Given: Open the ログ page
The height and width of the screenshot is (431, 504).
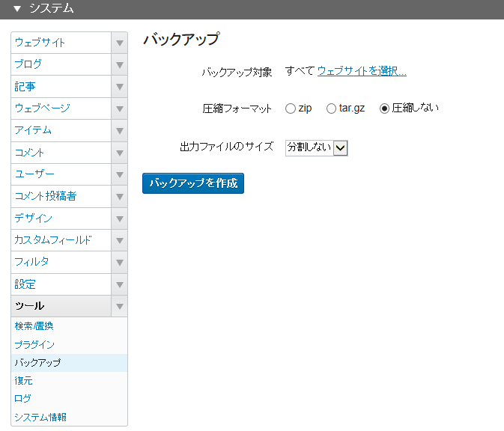Looking at the screenshot, I should coord(22,399).
